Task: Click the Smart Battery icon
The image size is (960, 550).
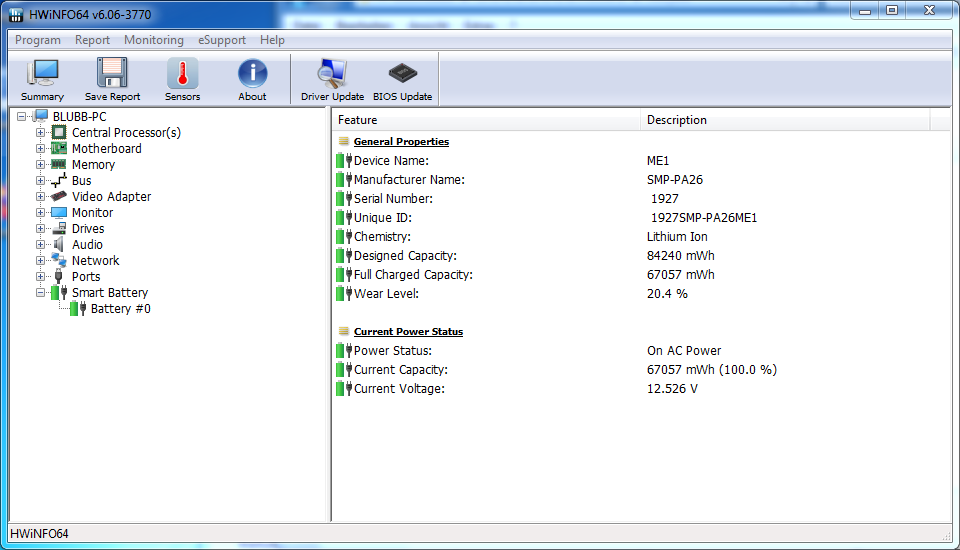Action: pos(59,293)
